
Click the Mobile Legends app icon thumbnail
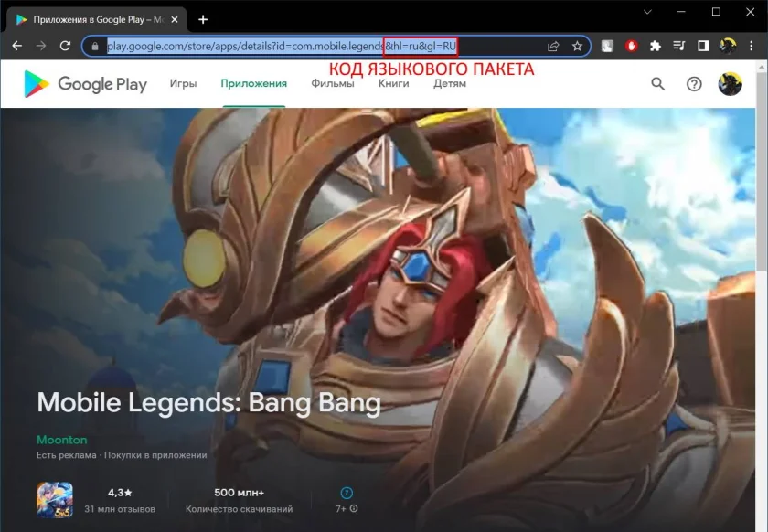(54, 500)
